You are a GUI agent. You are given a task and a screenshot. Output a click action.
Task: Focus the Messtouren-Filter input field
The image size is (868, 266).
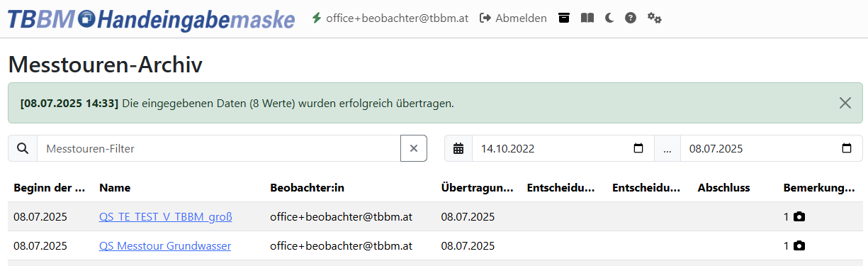pyautogui.click(x=219, y=148)
